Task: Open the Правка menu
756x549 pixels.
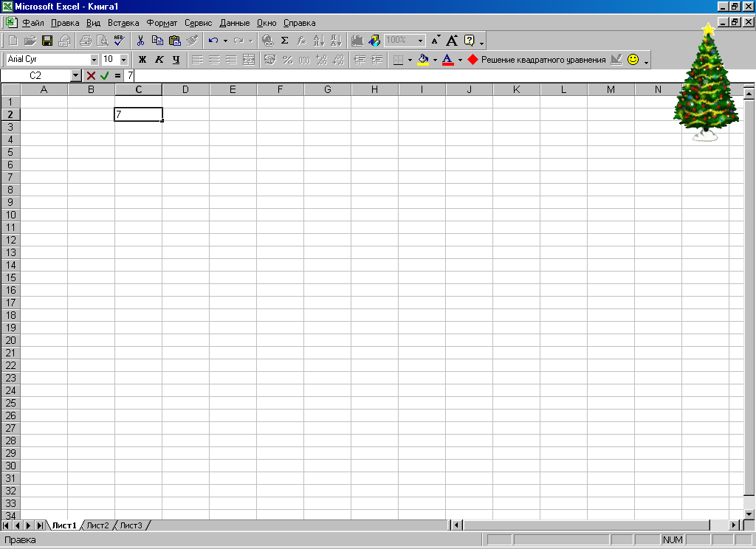Action: (x=65, y=23)
